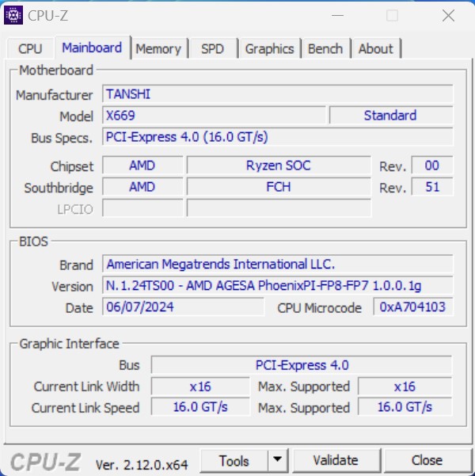Click the Ryzen SOC chipset field
This screenshot has width=475, height=476.
click(x=279, y=166)
